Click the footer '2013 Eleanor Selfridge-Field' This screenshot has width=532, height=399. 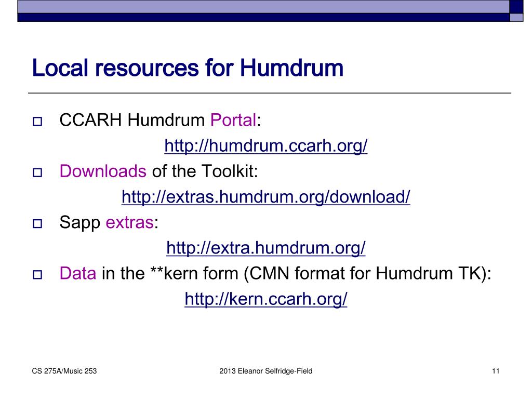265,371
